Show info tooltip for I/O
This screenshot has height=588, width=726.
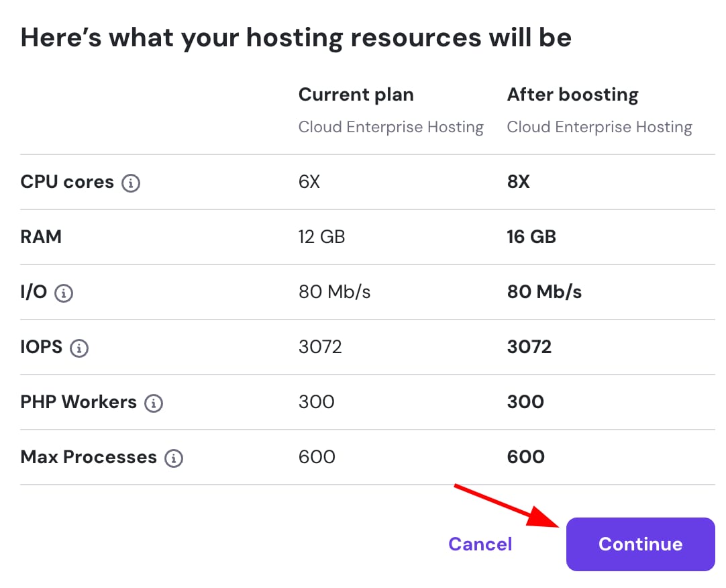pyautogui.click(x=64, y=293)
